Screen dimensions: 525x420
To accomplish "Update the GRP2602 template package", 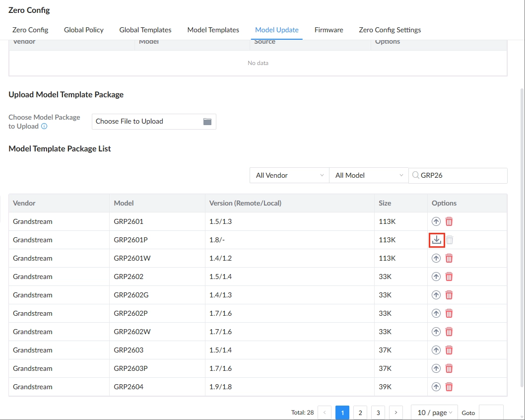I will click(x=436, y=277).
